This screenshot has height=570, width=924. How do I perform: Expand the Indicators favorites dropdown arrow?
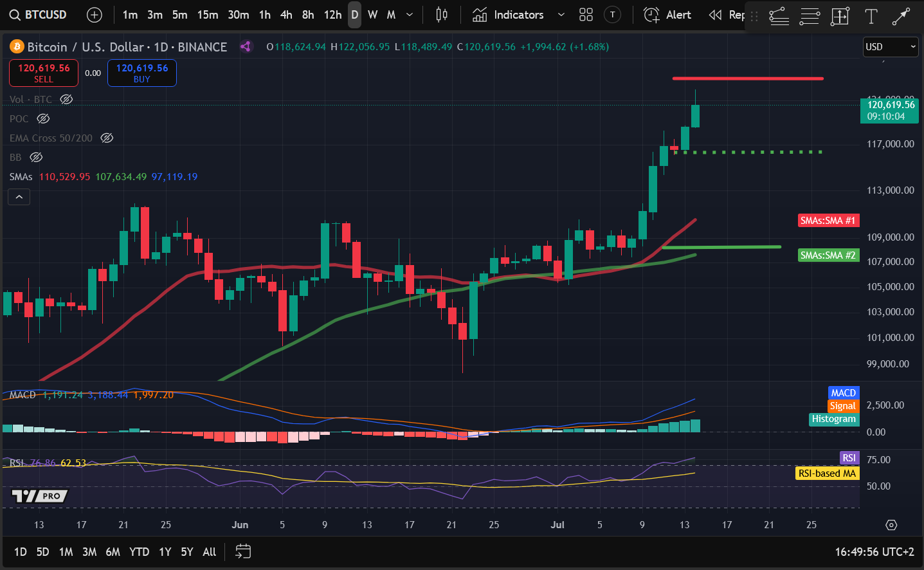click(x=561, y=15)
